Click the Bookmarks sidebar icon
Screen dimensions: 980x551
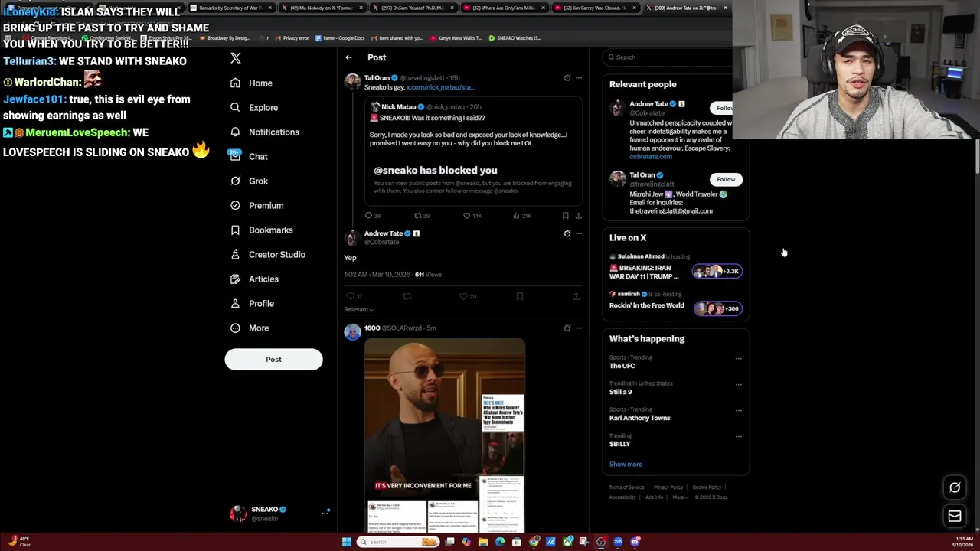point(235,230)
